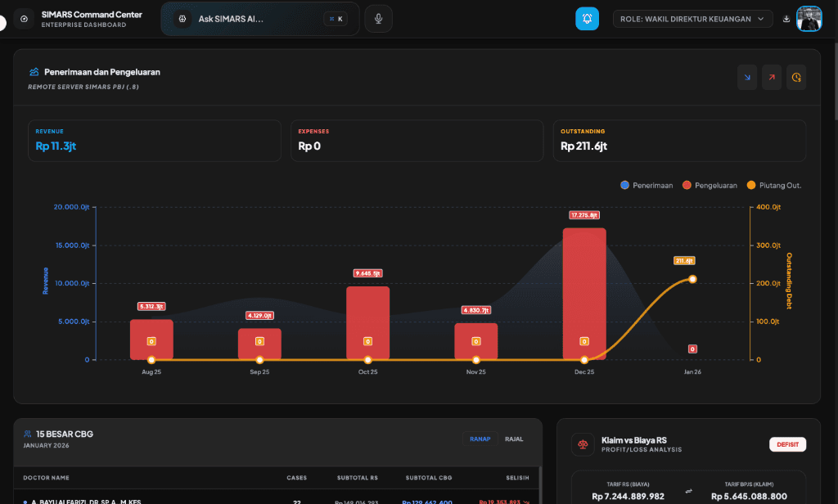Click the blue down-right arrow revenue icon
Image resolution: width=838 pixels, height=504 pixels.
tap(746, 78)
